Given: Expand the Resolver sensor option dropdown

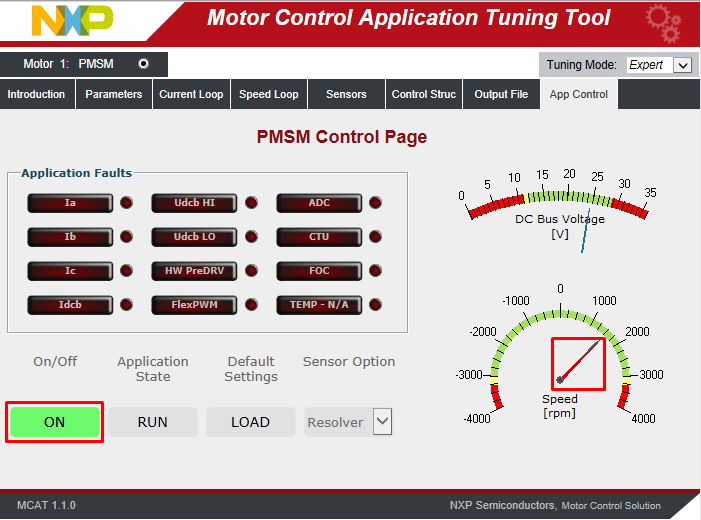Looking at the screenshot, I should (x=382, y=422).
